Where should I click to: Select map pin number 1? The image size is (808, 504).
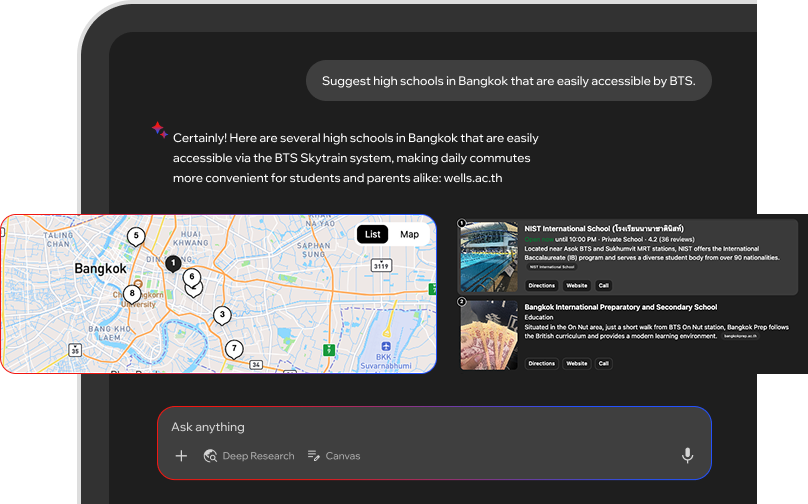(173, 263)
